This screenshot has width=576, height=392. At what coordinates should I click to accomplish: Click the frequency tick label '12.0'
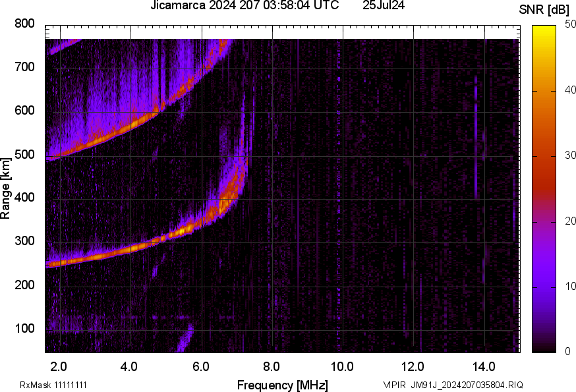tap(413, 367)
